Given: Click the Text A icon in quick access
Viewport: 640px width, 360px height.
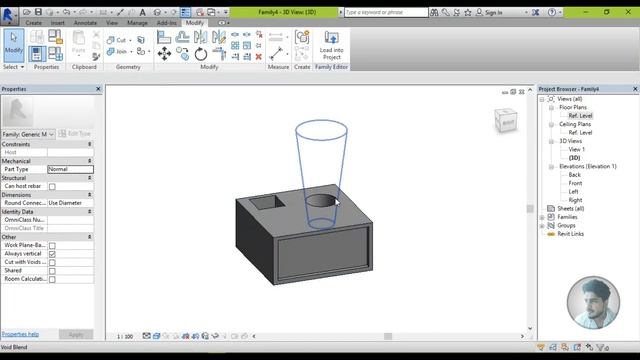Looking at the screenshot, I should [x=142, y=12].
